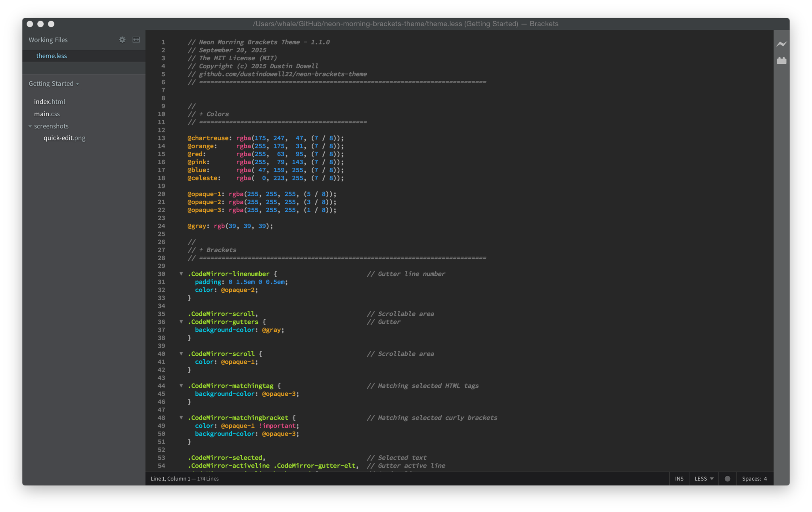
Task: Open Live Preview lightning icon
Action: coord(781,44)
